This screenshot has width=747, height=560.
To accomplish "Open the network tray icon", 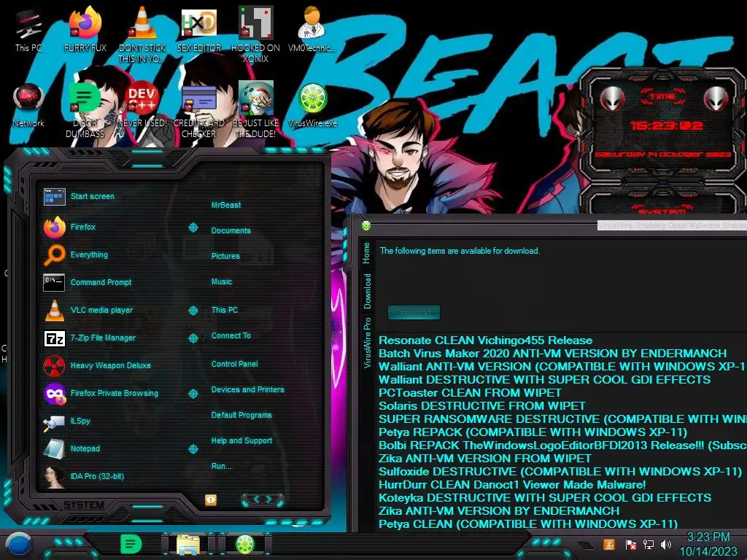I will (x=649, y=544).
